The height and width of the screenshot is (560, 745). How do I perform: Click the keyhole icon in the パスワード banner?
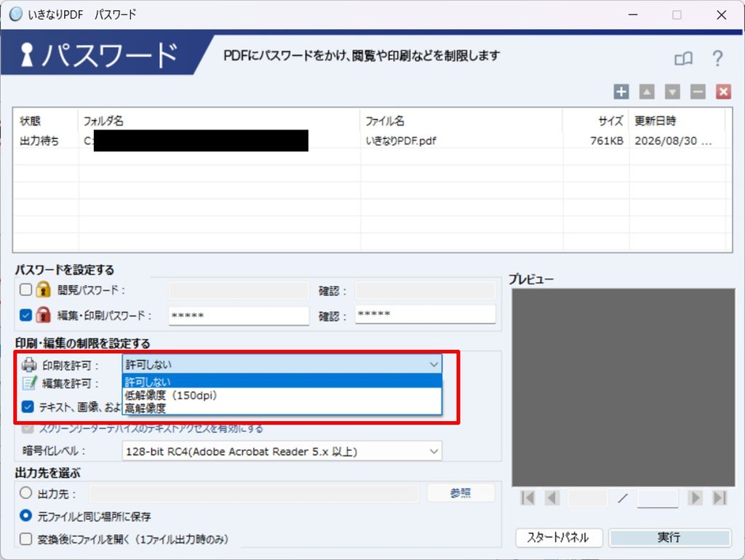(x=27, y=54)
